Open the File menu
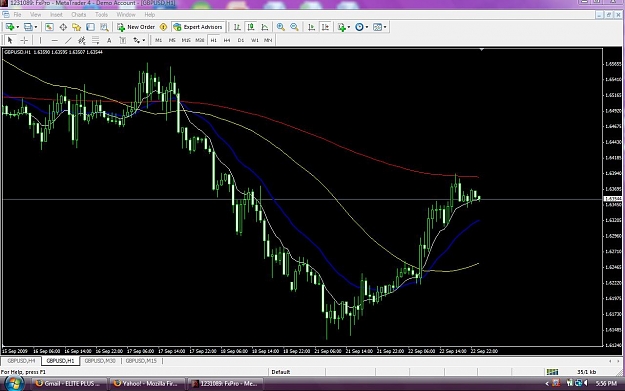 pos(17,15)
